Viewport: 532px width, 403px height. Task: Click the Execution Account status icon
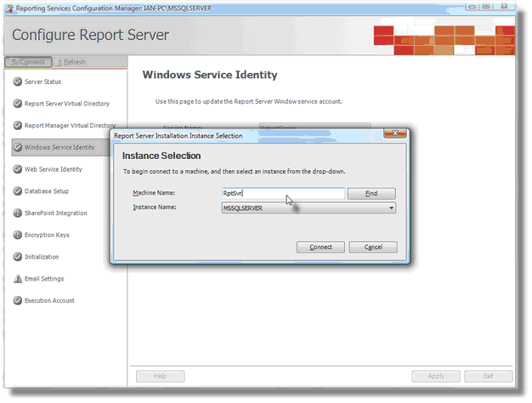pos(17,300)
